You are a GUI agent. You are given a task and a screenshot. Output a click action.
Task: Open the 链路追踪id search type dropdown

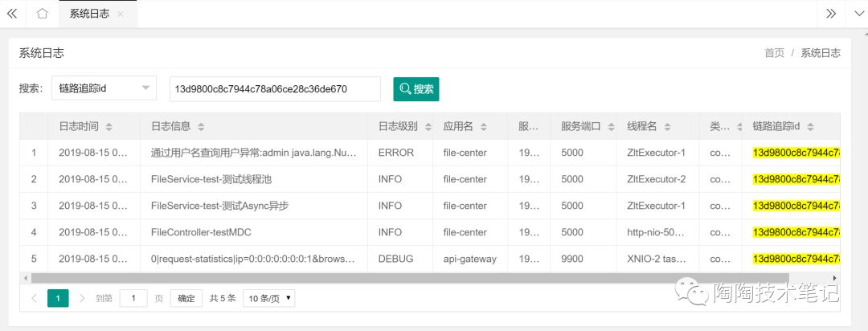[104, 88]
